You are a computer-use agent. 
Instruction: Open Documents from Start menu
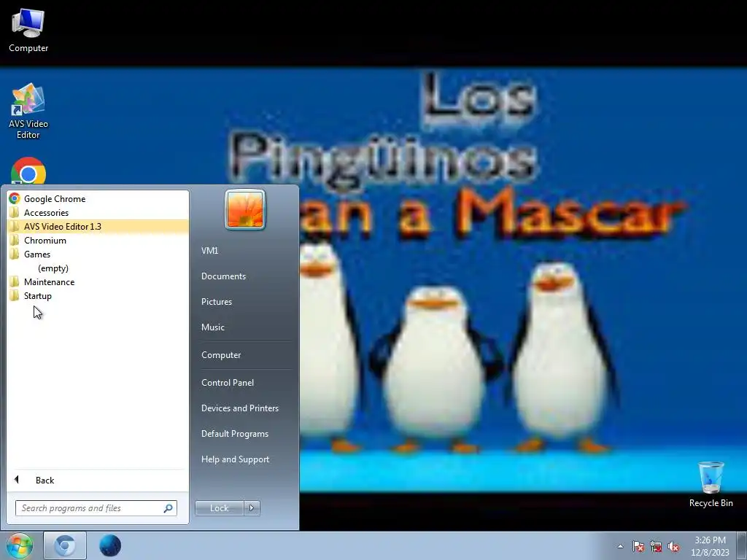click(x=223, y=276)
